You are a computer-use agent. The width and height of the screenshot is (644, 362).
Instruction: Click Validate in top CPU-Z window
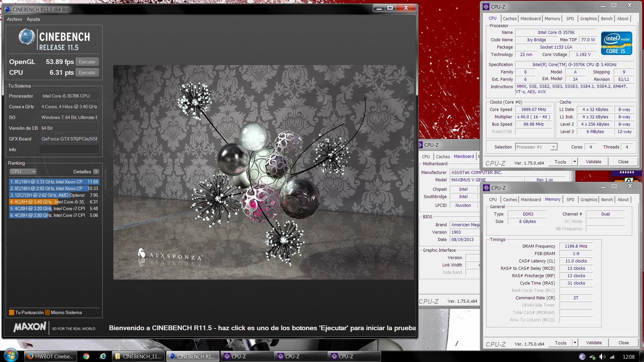(593, 162)
